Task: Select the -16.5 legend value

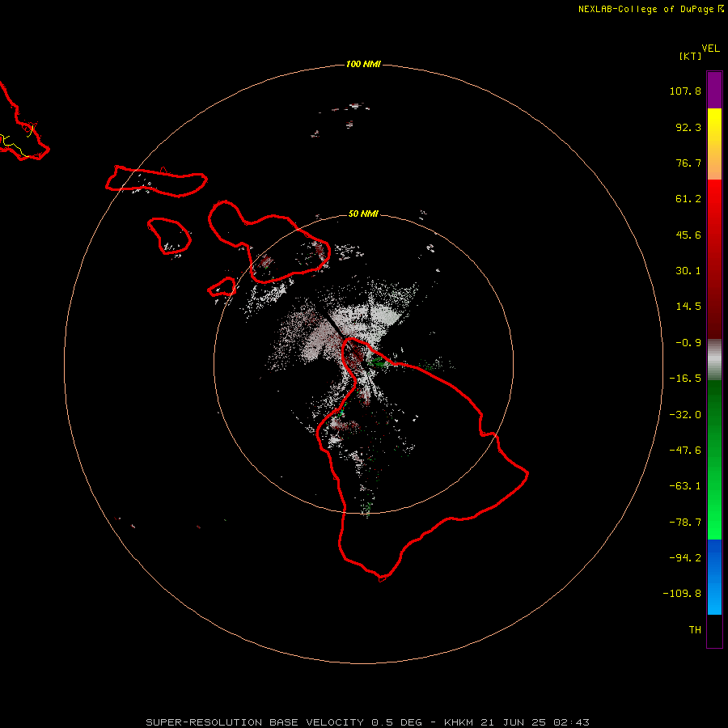Action: 685,379
